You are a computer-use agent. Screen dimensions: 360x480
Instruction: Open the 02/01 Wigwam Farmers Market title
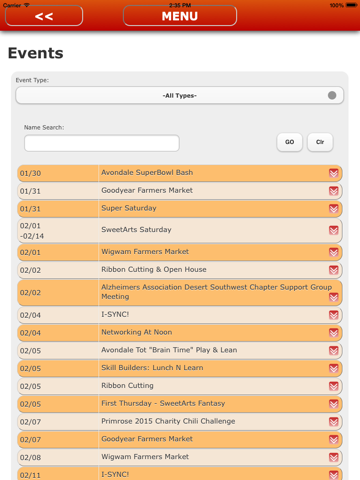145,252
